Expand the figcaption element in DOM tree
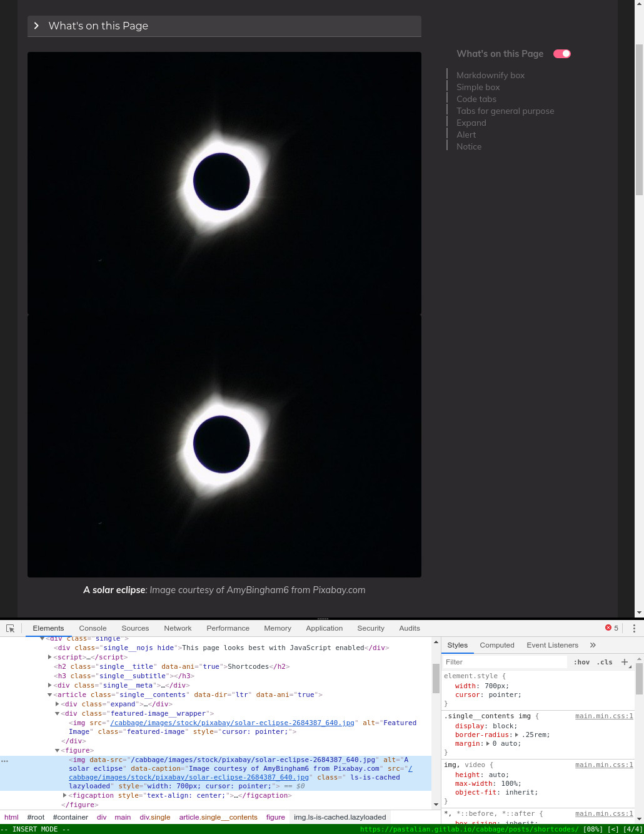644x834 pixels. [x=65, y=795]
